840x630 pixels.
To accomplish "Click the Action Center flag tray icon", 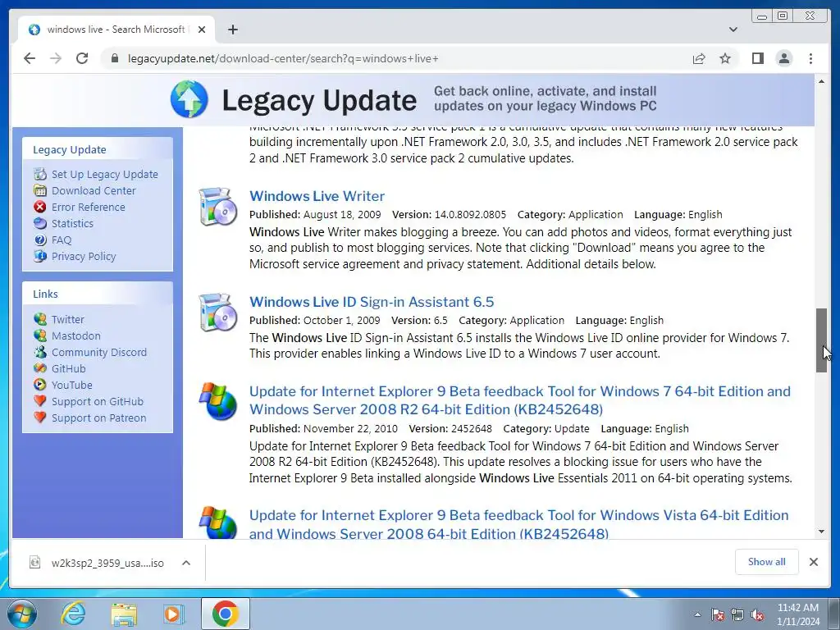I will click(717, 614).
